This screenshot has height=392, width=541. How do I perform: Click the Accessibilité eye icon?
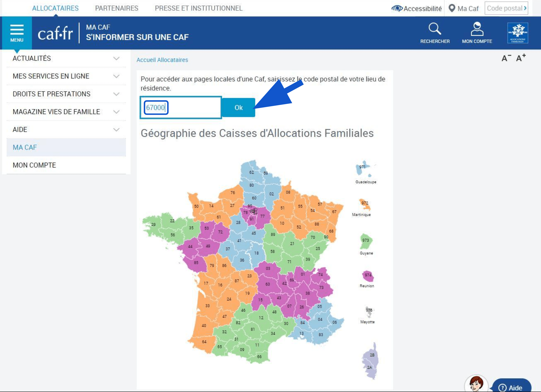(397, 8)
